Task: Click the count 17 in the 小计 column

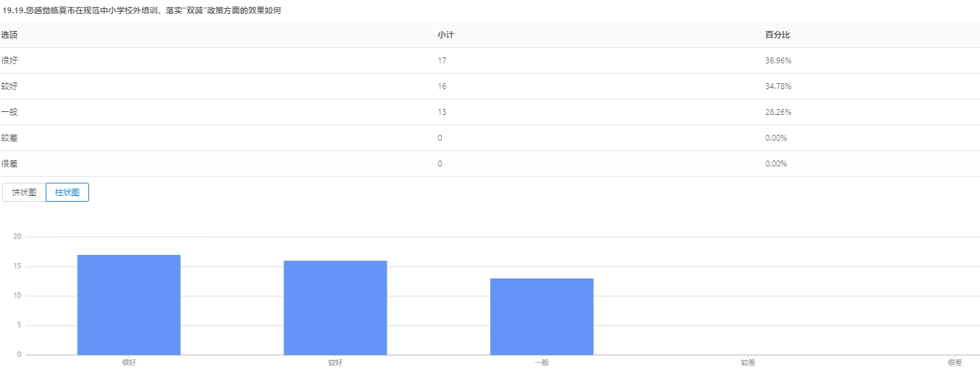Action: [x=442, y=60]
